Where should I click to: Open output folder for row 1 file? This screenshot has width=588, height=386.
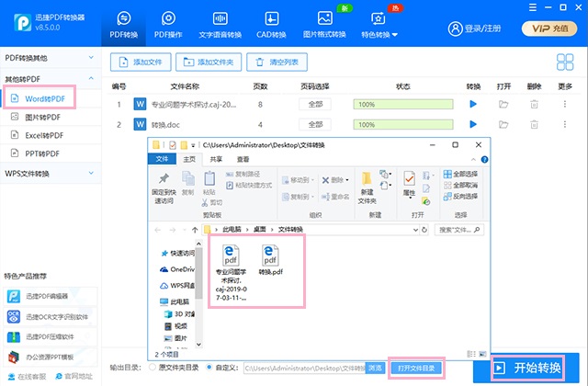click(503, 104)
